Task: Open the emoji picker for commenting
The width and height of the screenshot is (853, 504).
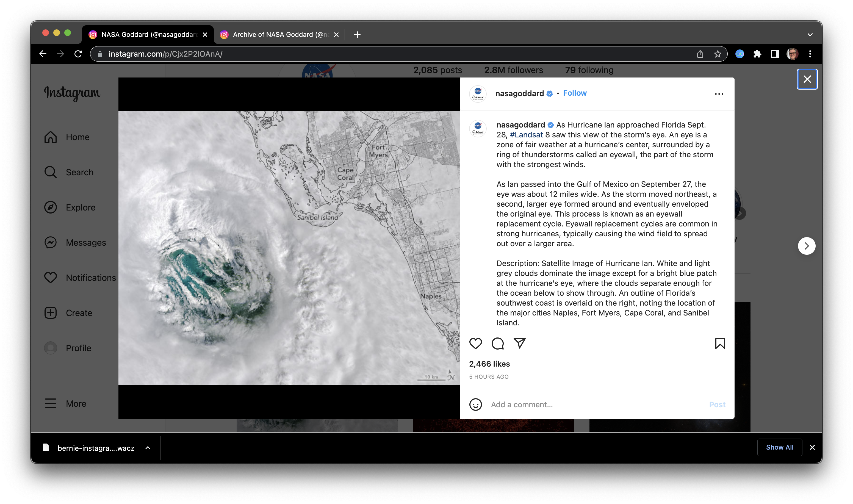Action: 476,405
